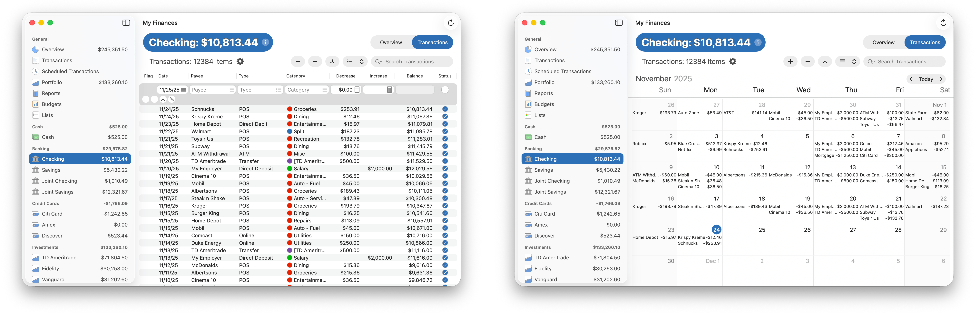Toggle the sidebar icon in the list-view window
This screenshot has height=313, width=980.
pos(126,23)
